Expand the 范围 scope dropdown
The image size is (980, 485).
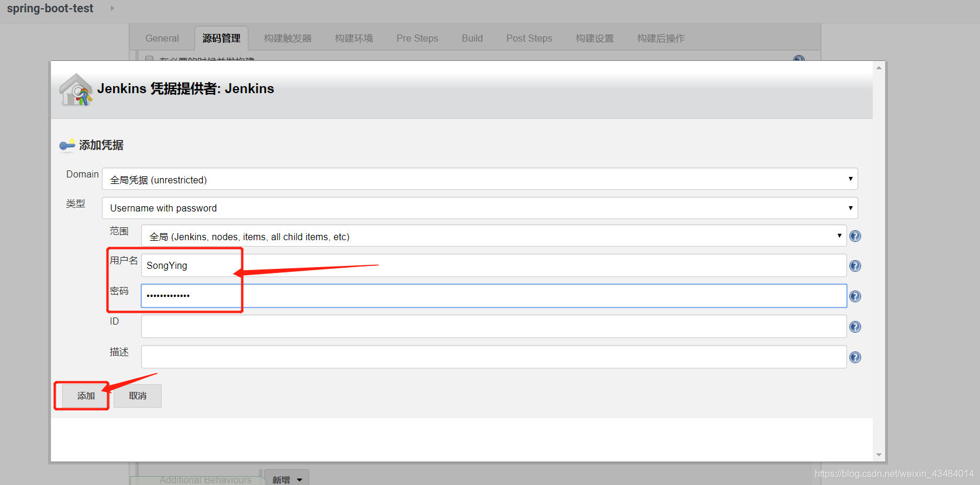[x=494, y=236]
